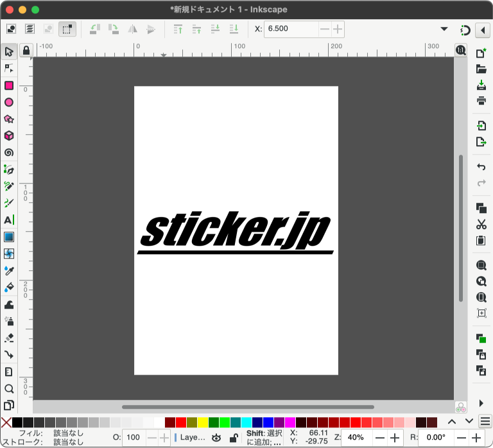Increase X coordinate with plus button
Image resolution: width=493 pixels, height=448 pixels.
338,30
